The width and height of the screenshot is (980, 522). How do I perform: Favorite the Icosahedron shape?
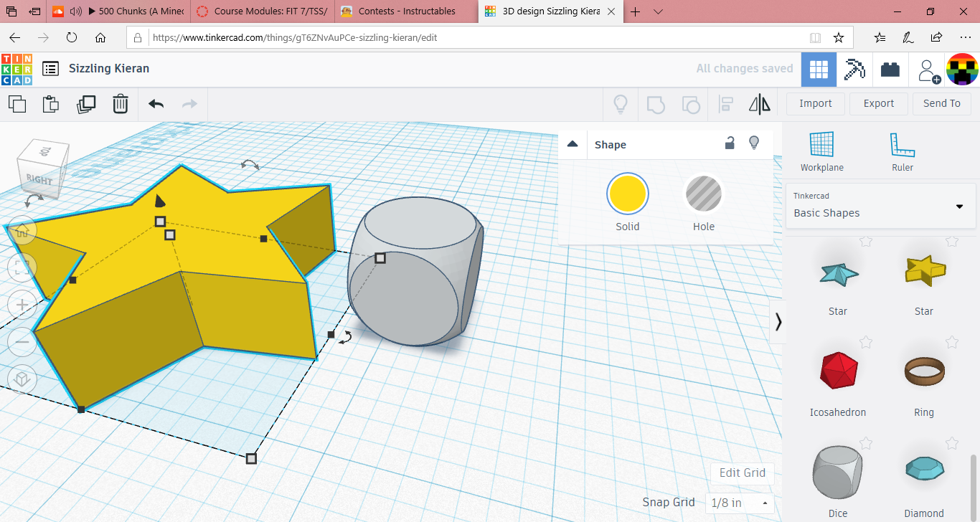click(866, 342)
